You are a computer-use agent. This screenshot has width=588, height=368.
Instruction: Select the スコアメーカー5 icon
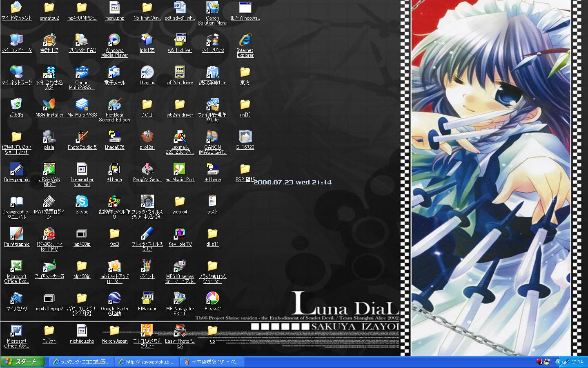49,266
